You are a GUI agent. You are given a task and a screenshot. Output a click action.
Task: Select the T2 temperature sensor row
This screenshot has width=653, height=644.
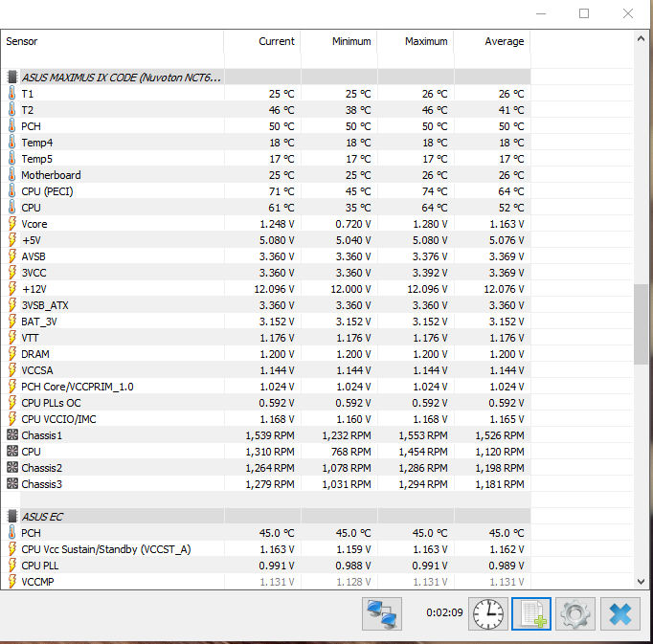265,110
